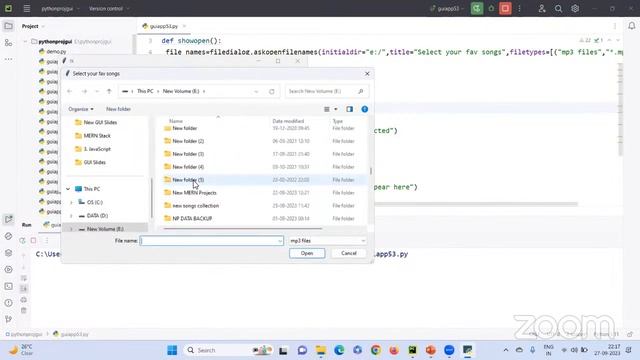Click the horizontal scrollbar under the code editor
The image size is (640, 360).
(x=476, y=204)
